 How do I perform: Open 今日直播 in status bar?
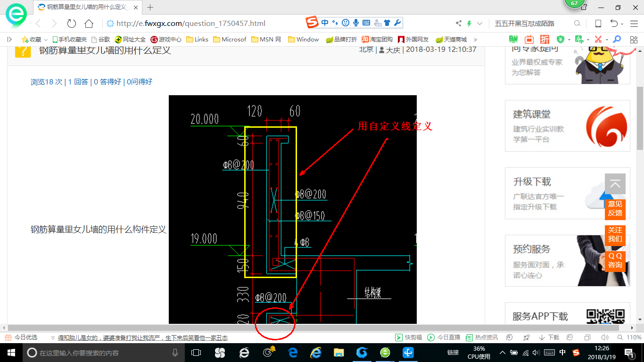click(444, 337)
